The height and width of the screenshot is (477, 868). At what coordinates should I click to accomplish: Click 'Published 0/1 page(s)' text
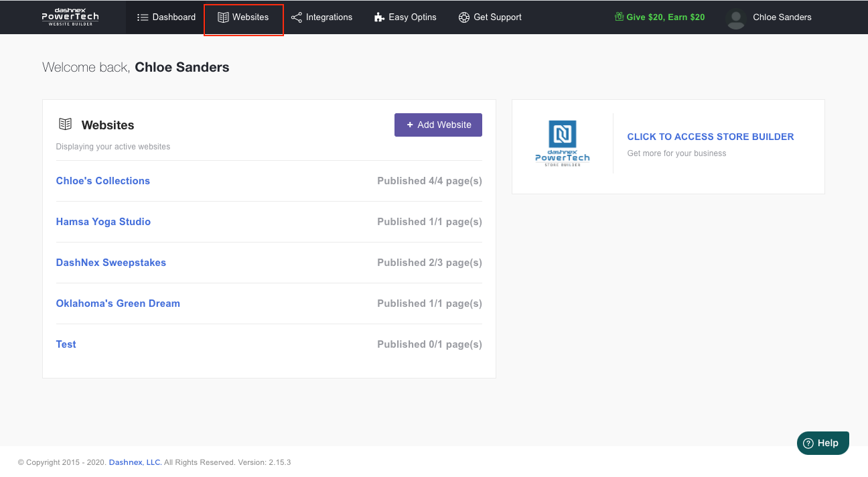[x=429, y=344]
